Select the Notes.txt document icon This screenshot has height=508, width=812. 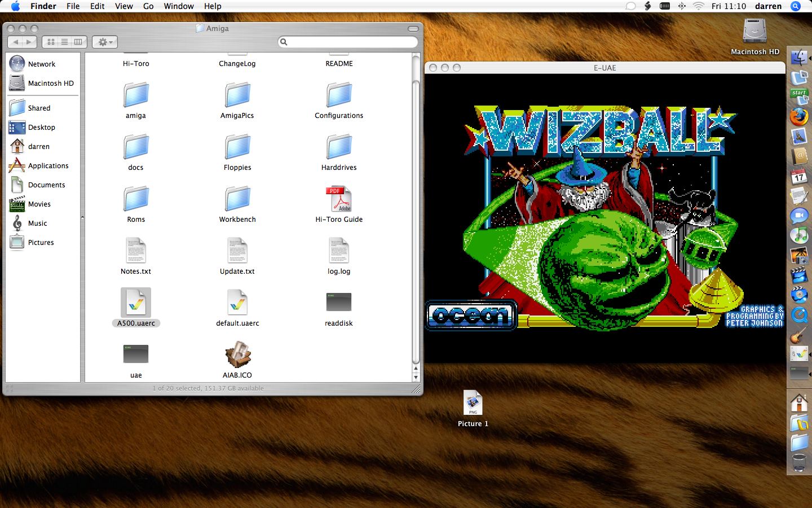136,251
